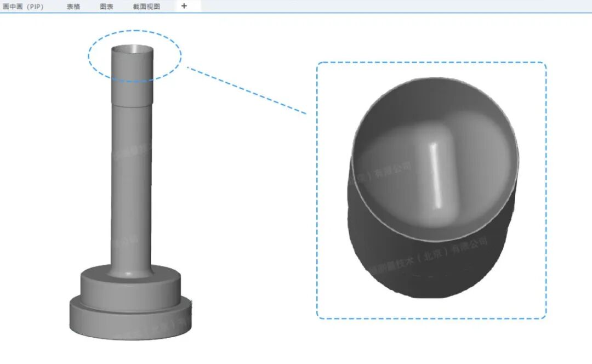Go to the 截面视图 tab
The height and width of the screenshot is (364, 592).
(147, 7)
